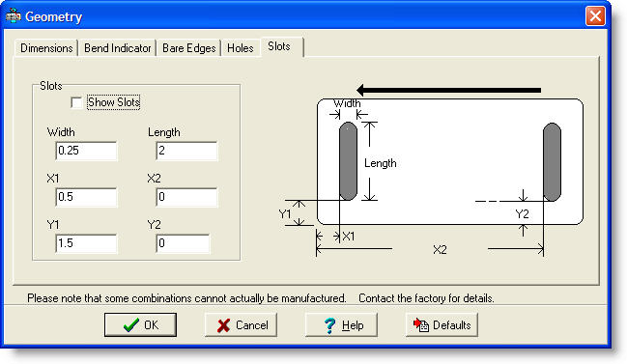Click into the X2 field
The image size is (627, 364).
pyautogui.click(x=186, y=197)
